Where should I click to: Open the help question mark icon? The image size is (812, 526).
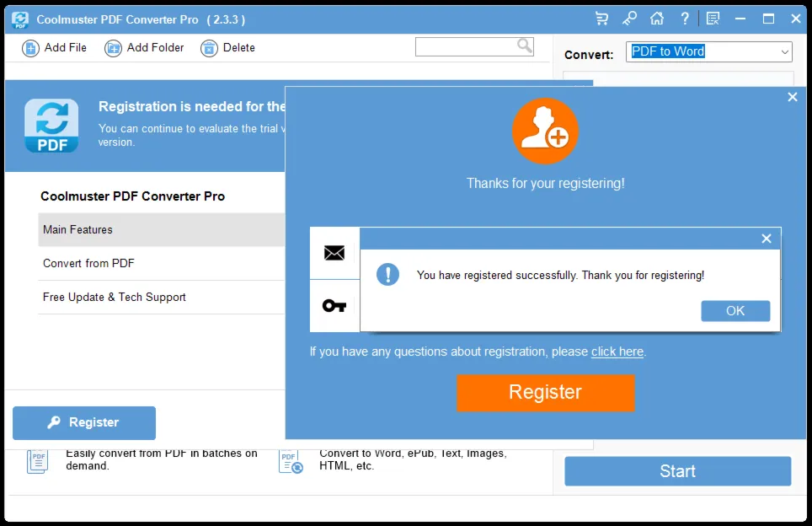[x=685, y=19]
